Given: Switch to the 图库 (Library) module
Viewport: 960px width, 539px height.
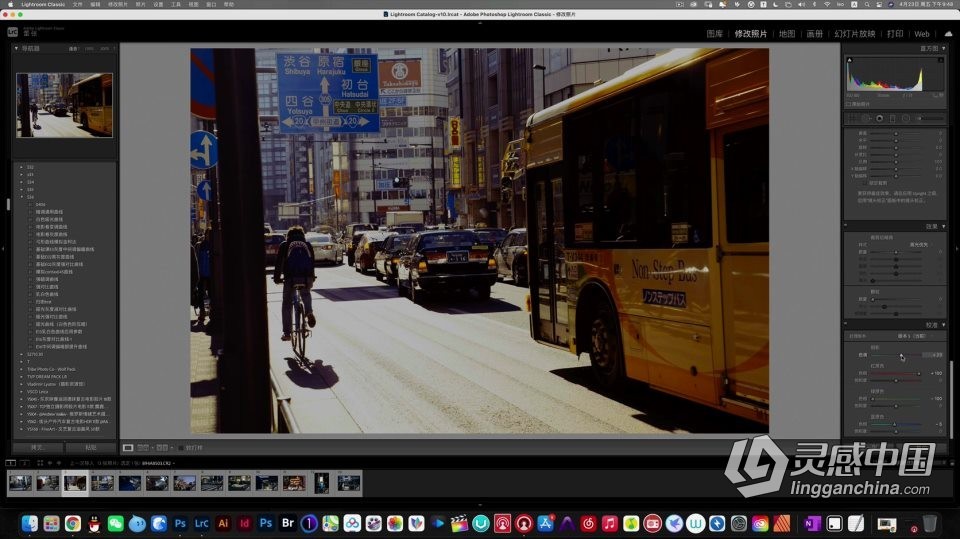Looking at the screenshot, I should [x=715, y=33].
